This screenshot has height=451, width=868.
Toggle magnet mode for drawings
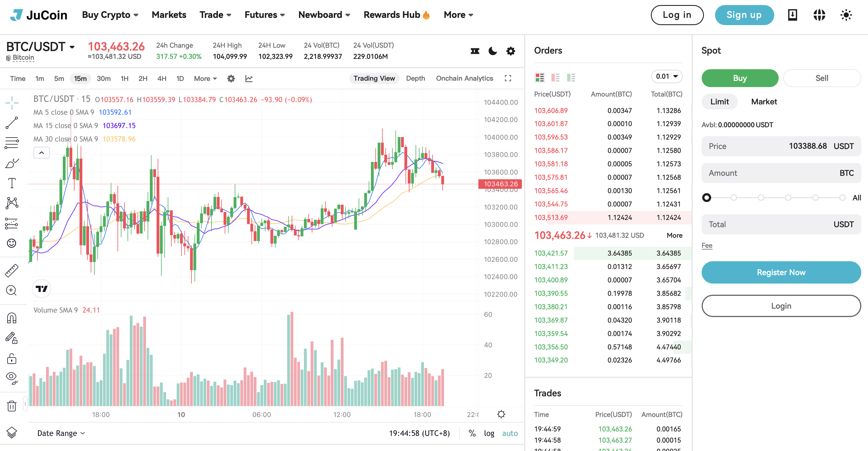(12, 318)
